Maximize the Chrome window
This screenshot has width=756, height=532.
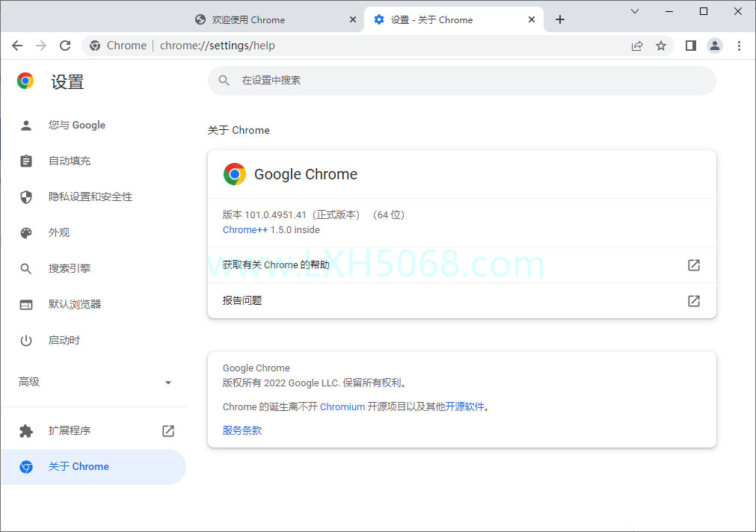point(704,11)
